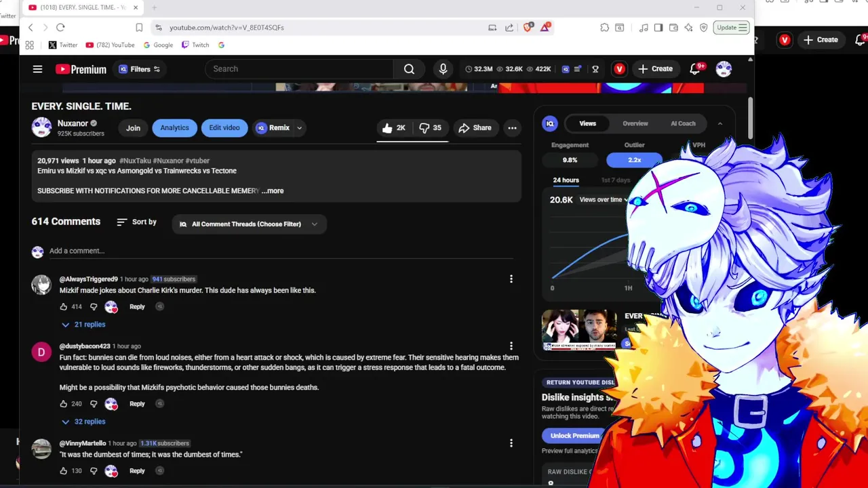868x488 pixels.
Task: Open the music note playlist icon in the browser toolbar
Action: click(644, 27)
